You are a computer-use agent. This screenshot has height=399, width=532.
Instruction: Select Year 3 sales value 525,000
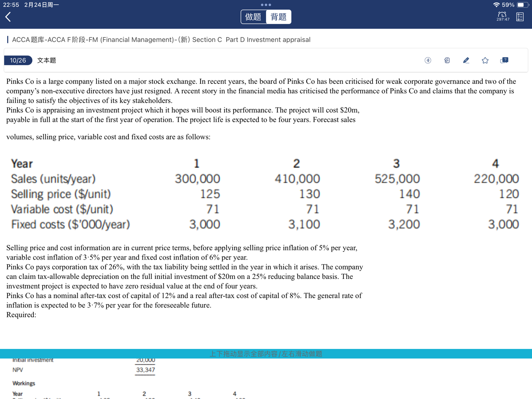coord(397,179)
